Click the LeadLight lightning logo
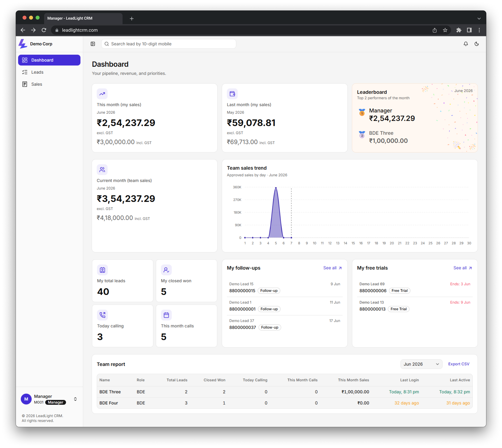 click(x=23, y=44)
